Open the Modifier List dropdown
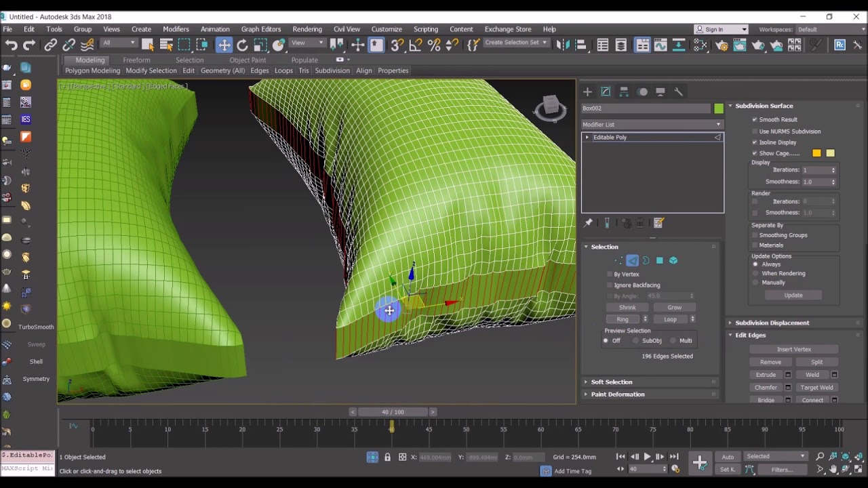 pos(652,125)
